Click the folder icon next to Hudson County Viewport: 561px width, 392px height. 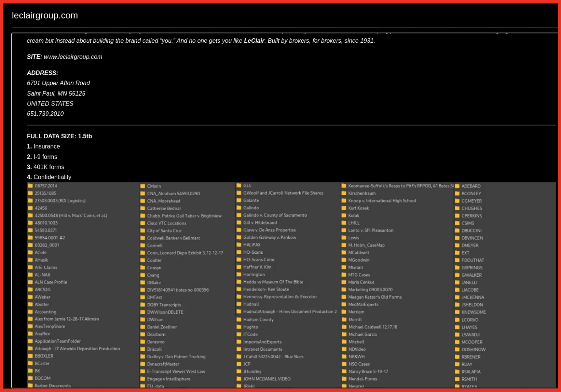(239, 320)
